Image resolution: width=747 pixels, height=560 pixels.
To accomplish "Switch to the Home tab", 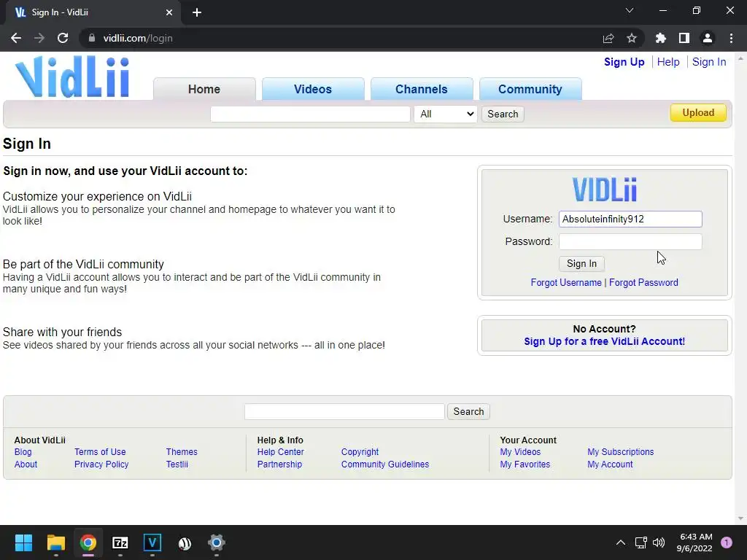I will pyautogui.click(x=204, y=89).
